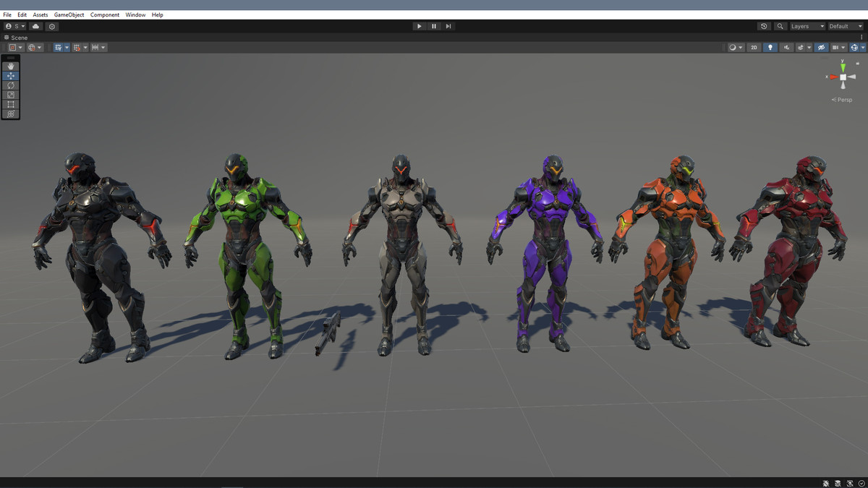This screenshot has width=868, height=488.
Task: Click the editor search icon near Layers
Action: [x=780, y=25]
